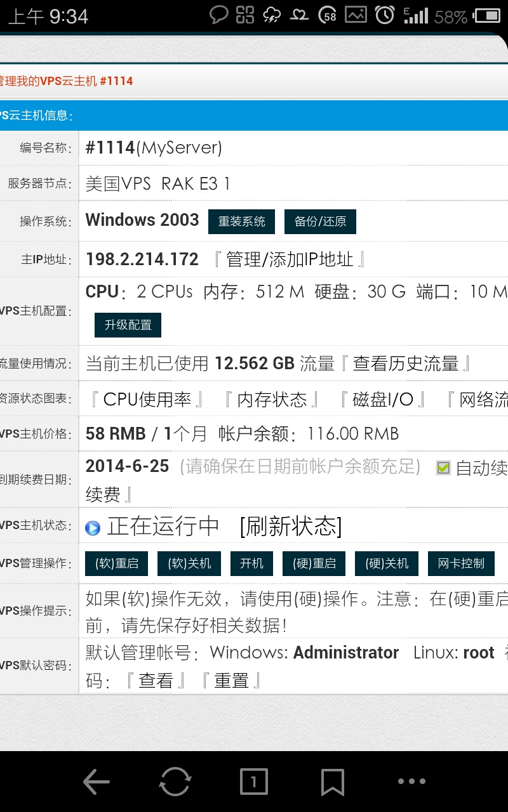Tap the browser back arrow icon
The image size is (508, 812).
[97, 782]
